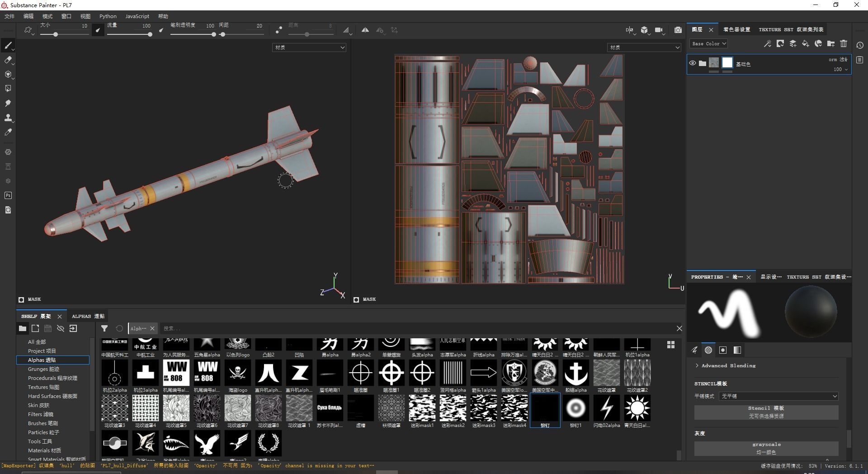Select the Projection tool

(x=8, y=74)
